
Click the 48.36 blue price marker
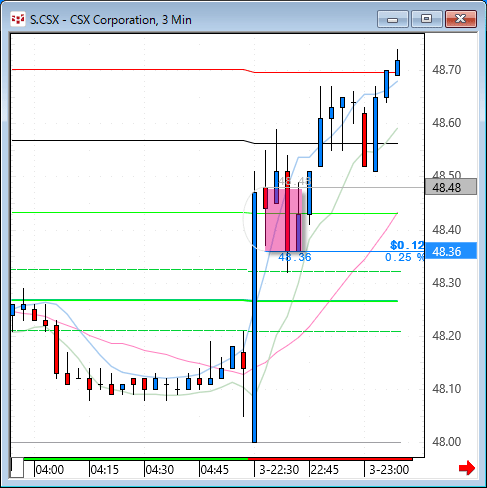451,251
